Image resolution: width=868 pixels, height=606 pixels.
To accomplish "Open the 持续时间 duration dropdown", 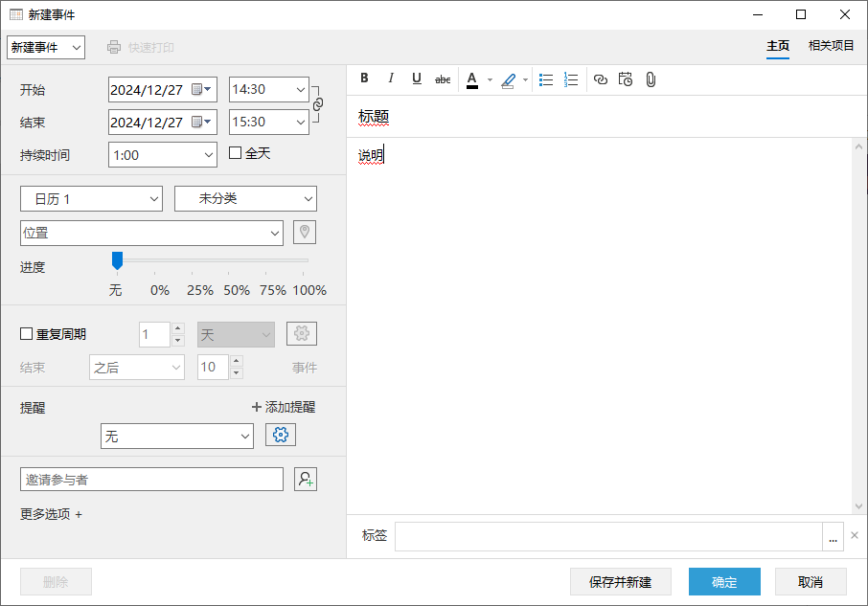I will point(163,155).
